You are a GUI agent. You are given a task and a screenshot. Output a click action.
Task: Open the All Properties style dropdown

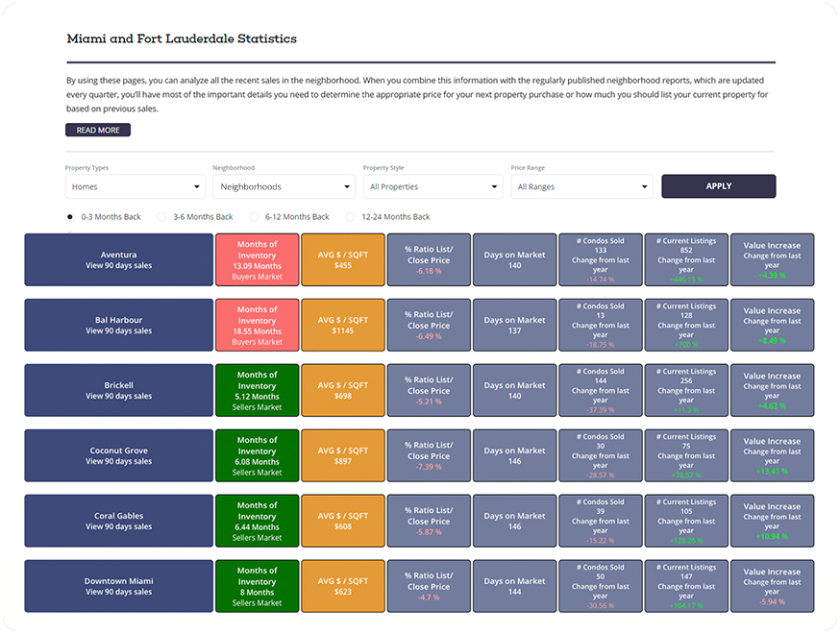[x=432, y=187]
